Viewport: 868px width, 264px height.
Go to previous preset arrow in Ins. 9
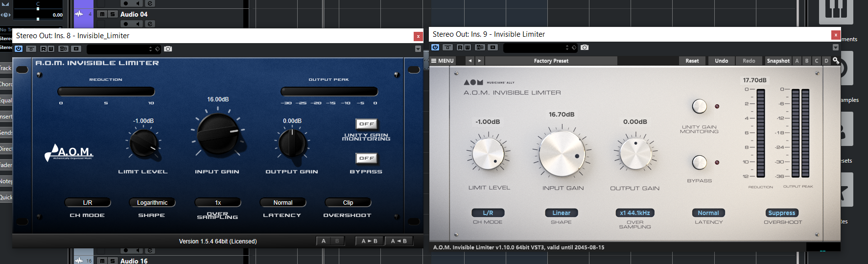click(x=470, y=61)
